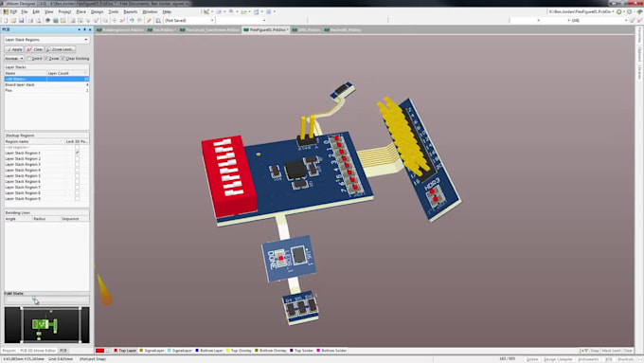Check lock for Layer Stack Region 2

coord(78,158)
